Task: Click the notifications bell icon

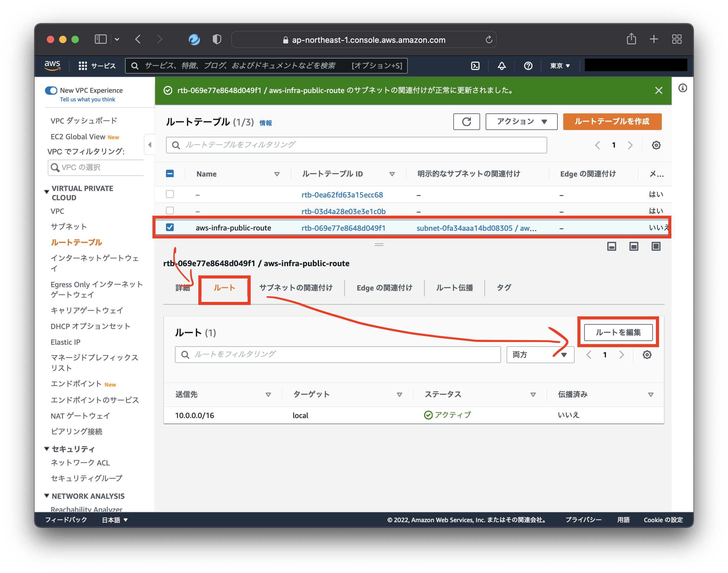Action: (x=501, y=66)
